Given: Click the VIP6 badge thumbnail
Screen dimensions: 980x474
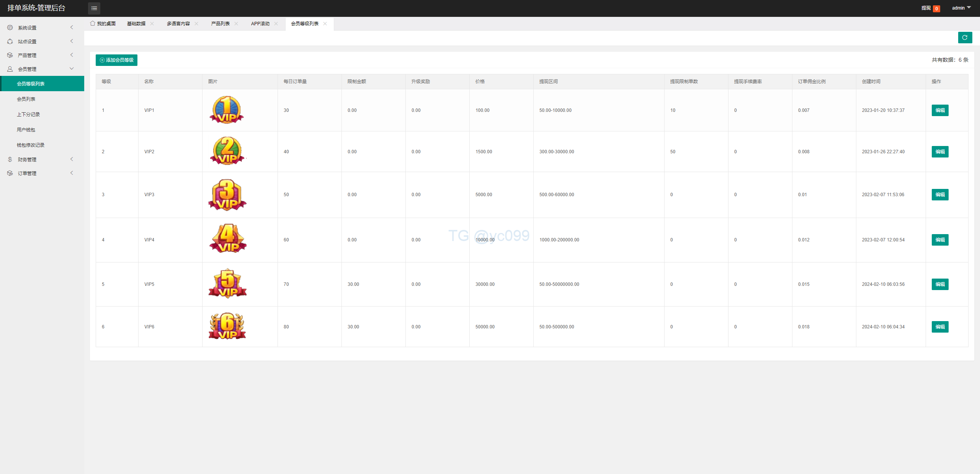Looking at the screenshot, I should coord(227,326).
